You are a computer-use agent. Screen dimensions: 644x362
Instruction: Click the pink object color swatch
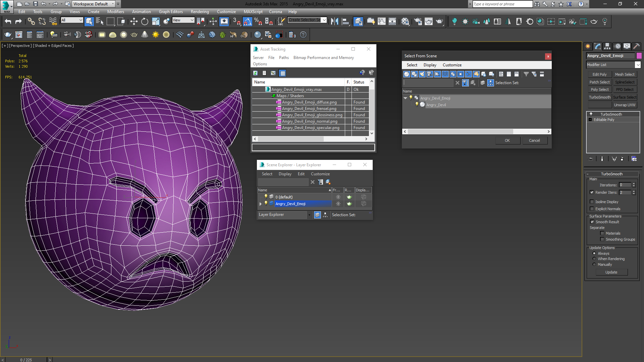pos(639,56)
